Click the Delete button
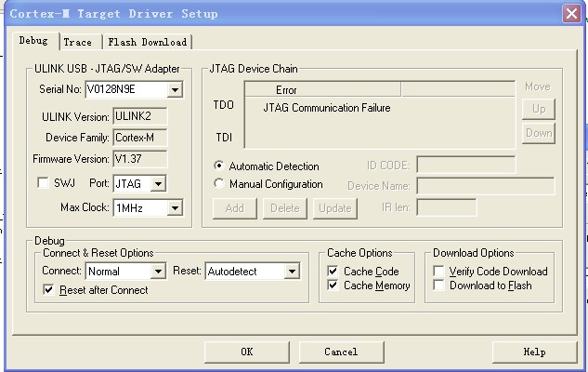The height and width of the screenshot is (372, 588). 285,208
